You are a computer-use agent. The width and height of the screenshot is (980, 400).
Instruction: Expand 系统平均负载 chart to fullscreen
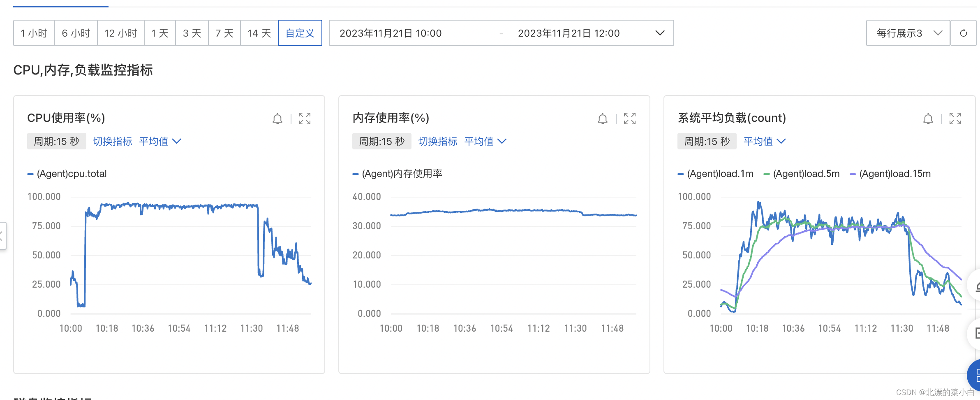pyautogui.click(x=955, y=119)
